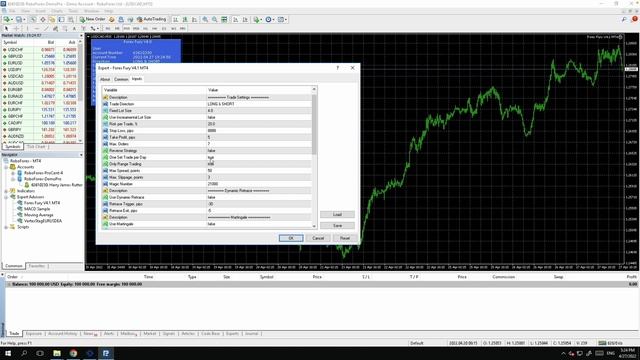Click the Templates icon in the toolbar

coord(282,19)
